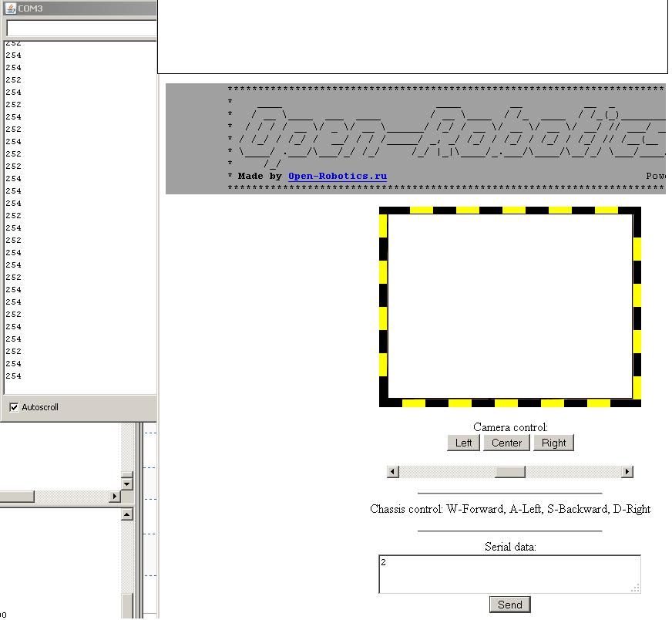Click the horizontal scrollbar right arrow in lower-left pane
The width and height of the screenshot is (672, 620).
(x=114, y=496)
